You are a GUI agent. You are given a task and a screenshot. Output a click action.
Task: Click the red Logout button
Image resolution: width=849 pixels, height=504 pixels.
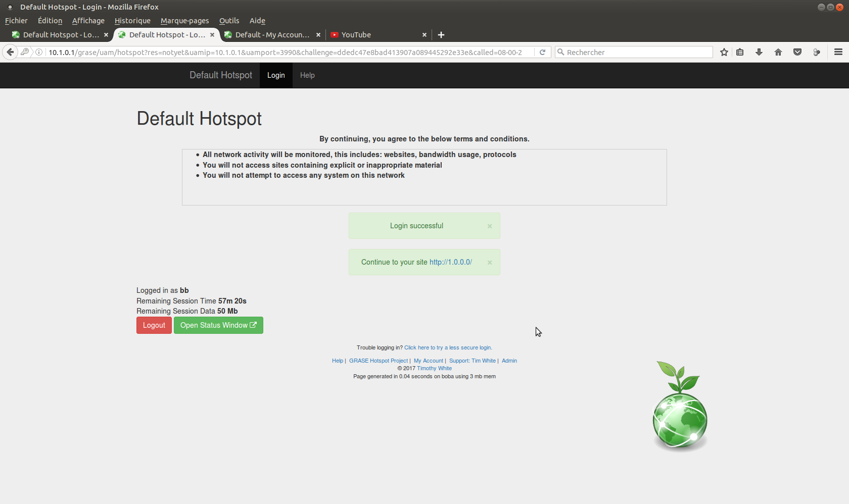[154, 325]
